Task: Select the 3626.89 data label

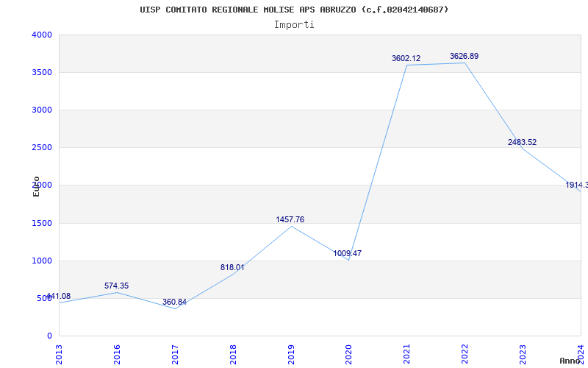Action: pos(465,57)
